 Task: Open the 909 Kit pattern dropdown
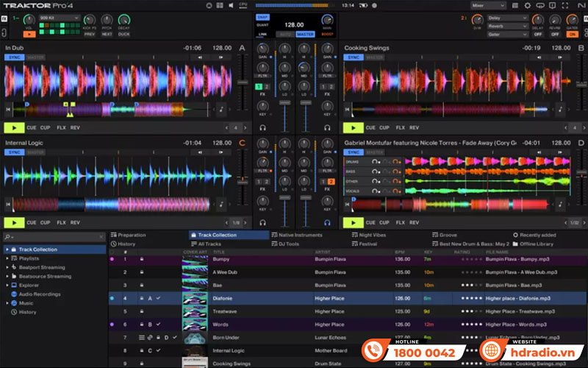click(60, 18)
